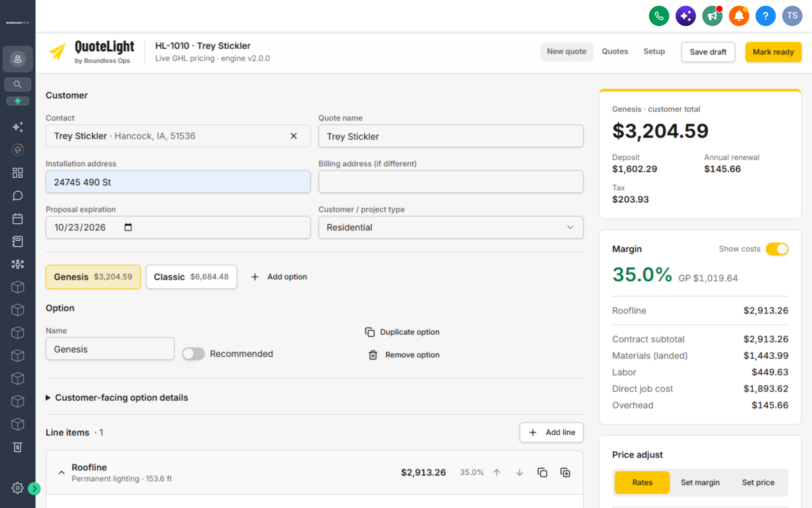Open the Setup nav item
Screen dimensions: 812x508
tap(654, 51)
